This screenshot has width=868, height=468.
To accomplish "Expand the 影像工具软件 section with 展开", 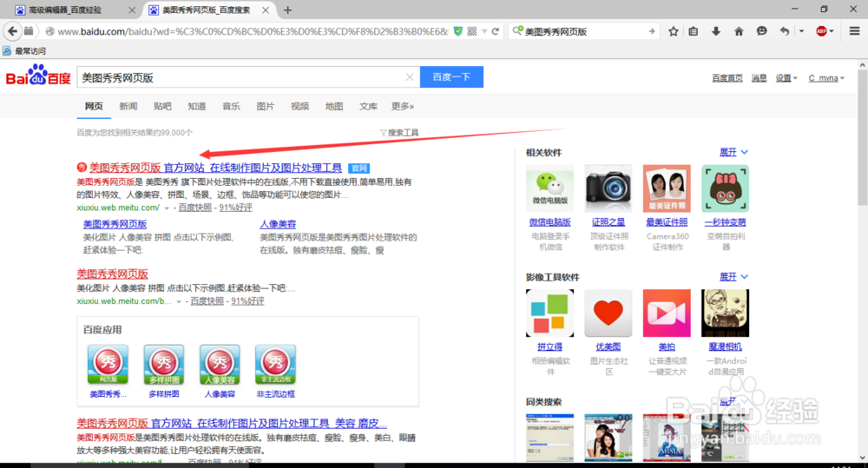I will point(733,277).
